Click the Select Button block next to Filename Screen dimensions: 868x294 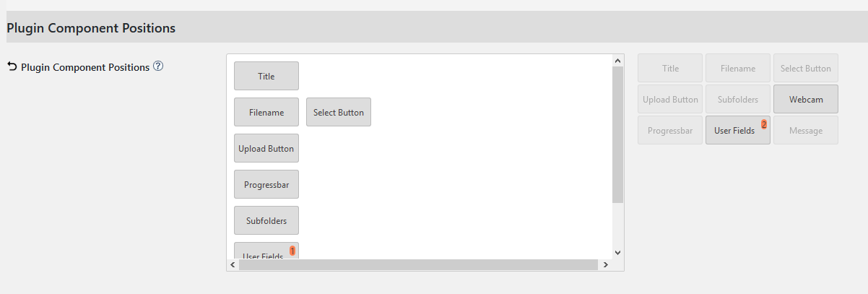point(339,112)
